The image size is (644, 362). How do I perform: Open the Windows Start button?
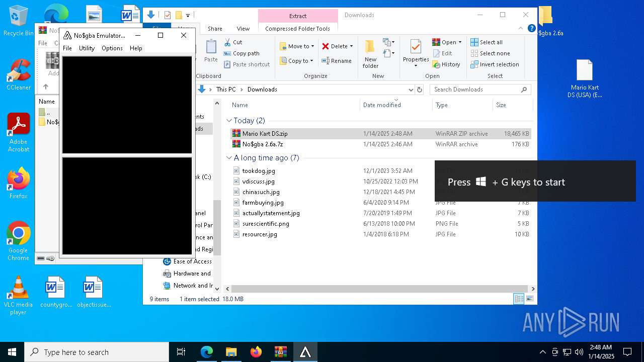12,352
